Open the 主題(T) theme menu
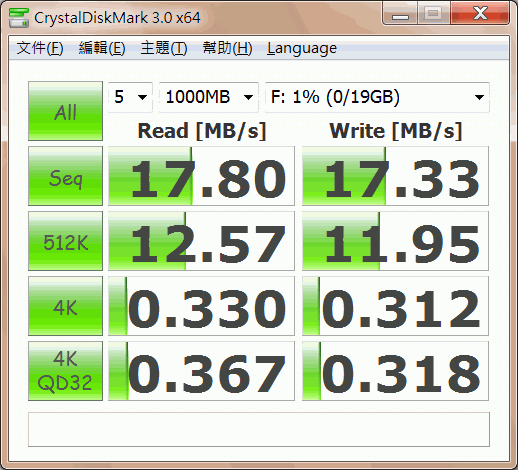Viewport: 518px width, 470px height. 164,48
